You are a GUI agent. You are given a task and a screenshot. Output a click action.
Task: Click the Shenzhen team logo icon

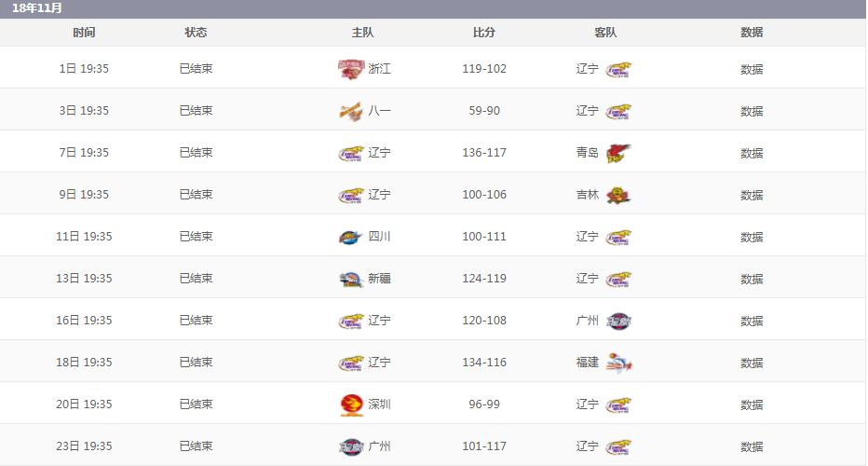349,404
